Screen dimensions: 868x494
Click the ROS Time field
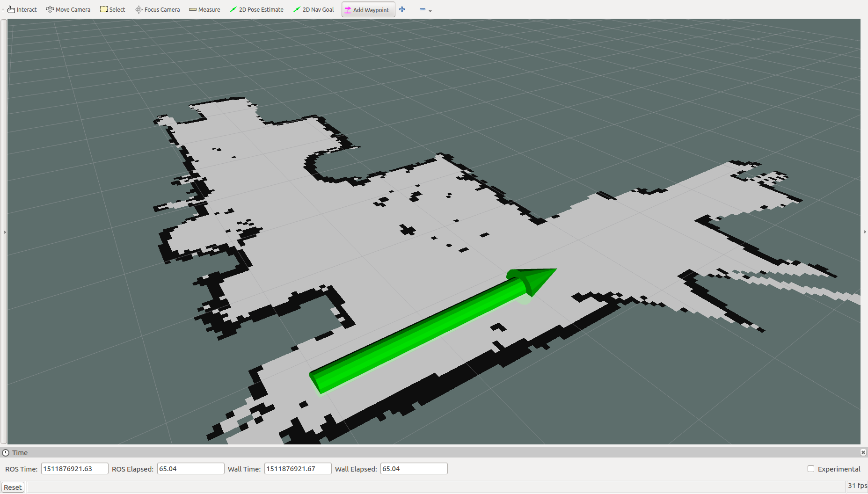coord(75,469)
